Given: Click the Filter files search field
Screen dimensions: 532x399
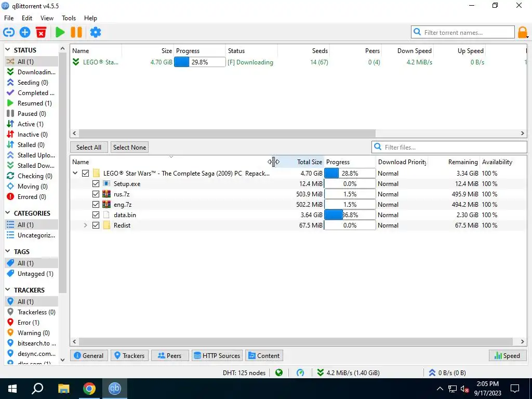Looking at the screenshot, I should click(449, 147).
